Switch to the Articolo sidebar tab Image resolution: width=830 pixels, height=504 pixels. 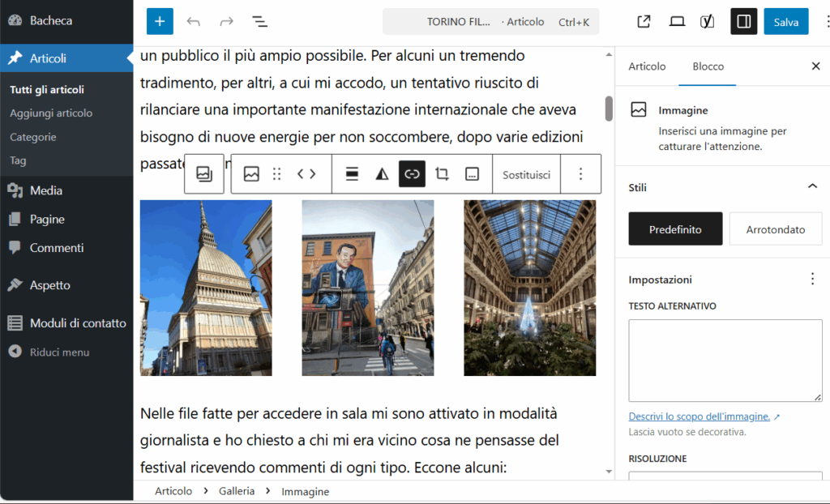pyautogui.click(x=647, y=66)
